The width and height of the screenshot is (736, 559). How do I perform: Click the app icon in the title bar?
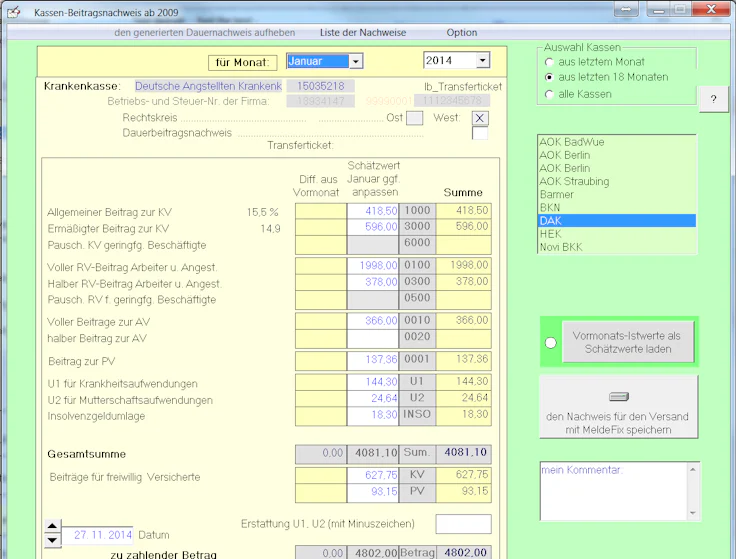click(x=14, y=11)
